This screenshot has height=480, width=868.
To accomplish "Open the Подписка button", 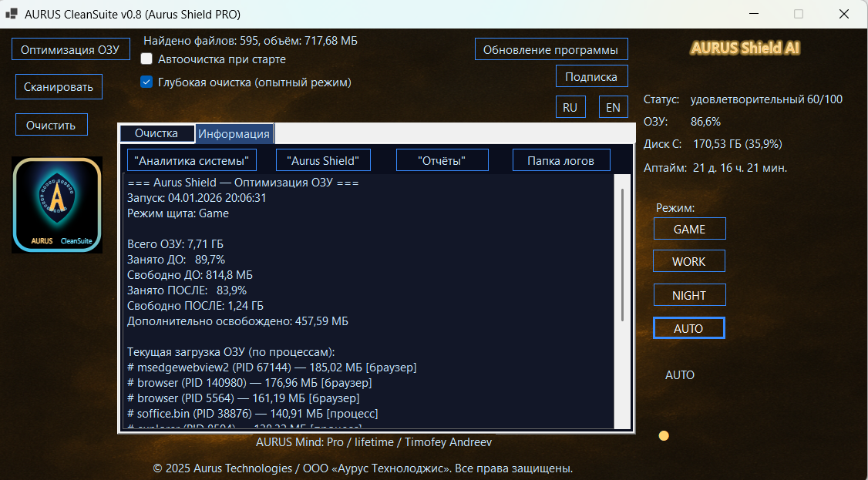I will click(591, 77).
